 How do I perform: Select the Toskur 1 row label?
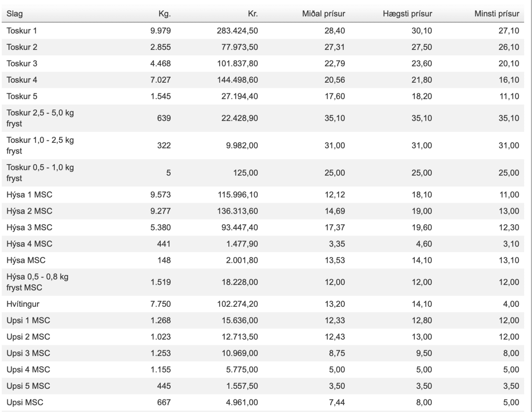tap(22, 31)
